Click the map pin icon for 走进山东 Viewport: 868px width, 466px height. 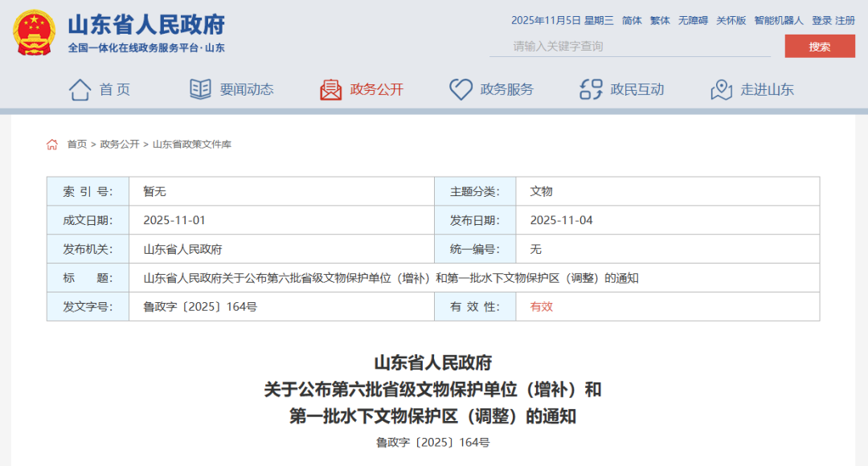721,89
